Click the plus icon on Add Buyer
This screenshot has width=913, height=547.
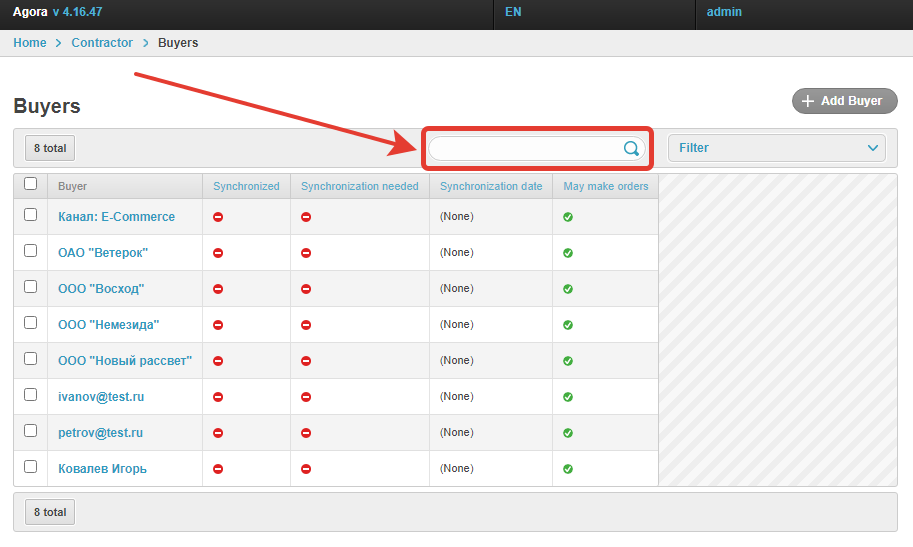coord(808,101)
